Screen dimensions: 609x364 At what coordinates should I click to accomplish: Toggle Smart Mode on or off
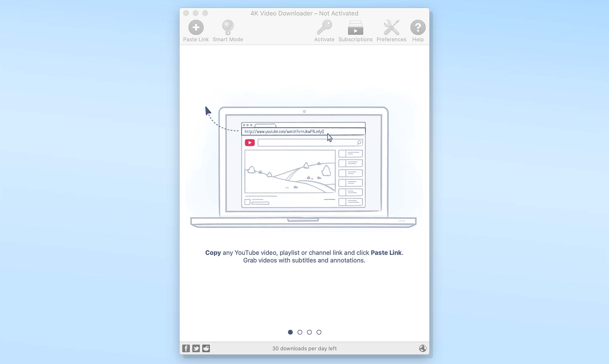[227, 31]
